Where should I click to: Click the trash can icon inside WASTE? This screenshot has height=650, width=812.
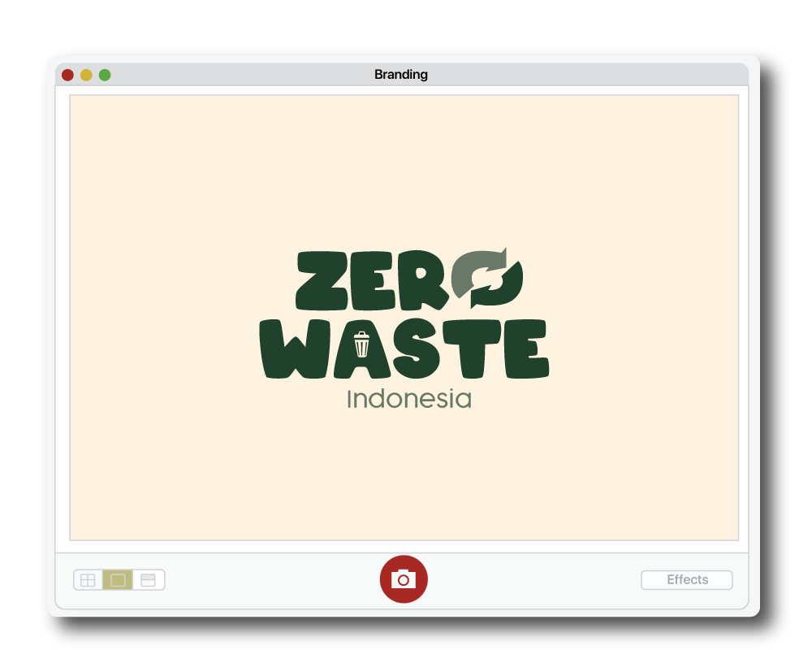361,344
